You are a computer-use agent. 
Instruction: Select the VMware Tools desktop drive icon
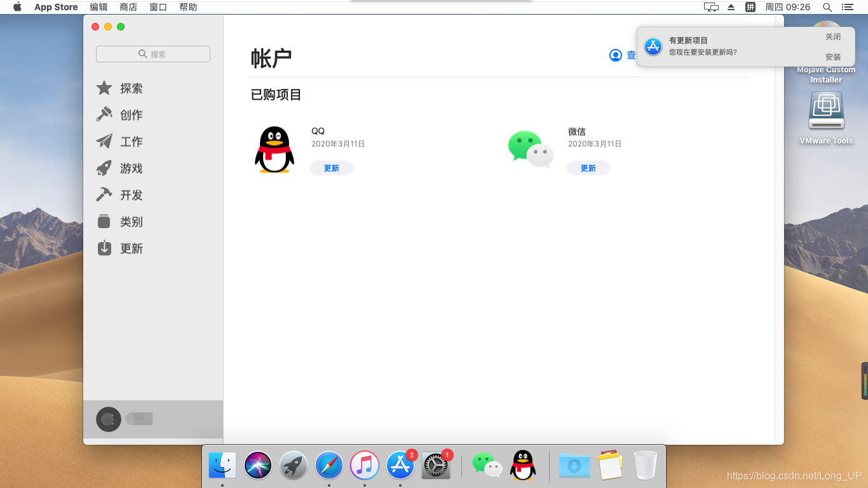pyautogui.click(x=826, y=111)
